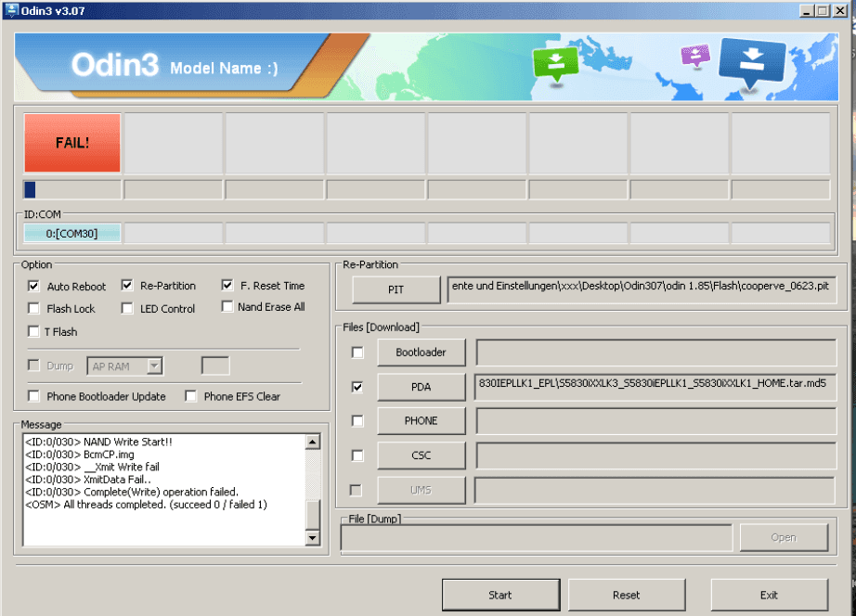856x616 pixels.
Task: Maximize the Odin3 window
Action: click(x=823, y=10)
